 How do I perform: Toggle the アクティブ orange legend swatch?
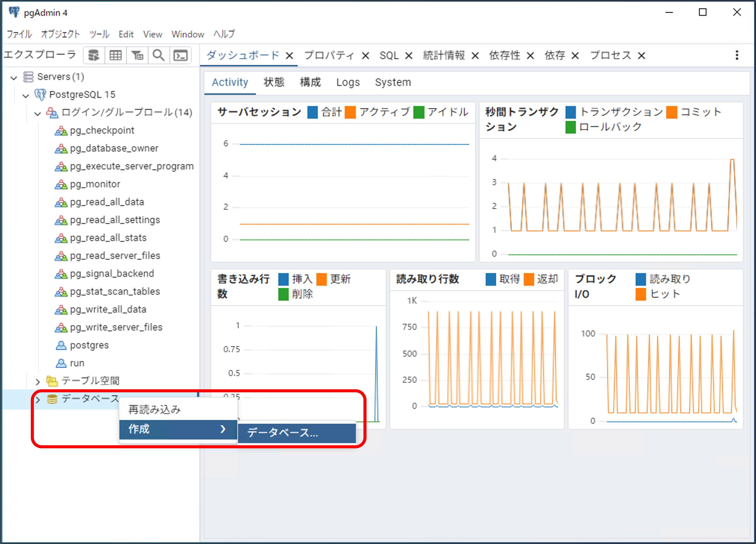click(350, 112)
